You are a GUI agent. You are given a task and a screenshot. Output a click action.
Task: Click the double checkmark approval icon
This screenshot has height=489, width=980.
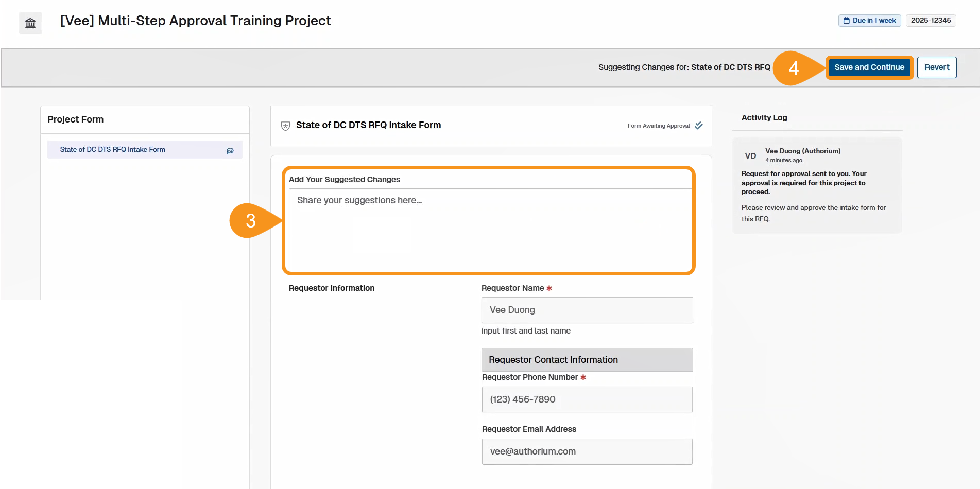699,126
